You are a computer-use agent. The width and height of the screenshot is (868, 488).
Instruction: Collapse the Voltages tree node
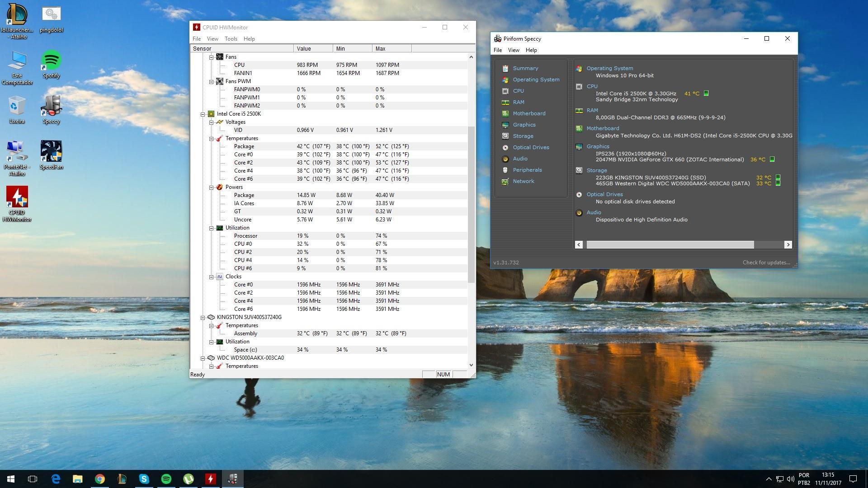coord(211,122)
